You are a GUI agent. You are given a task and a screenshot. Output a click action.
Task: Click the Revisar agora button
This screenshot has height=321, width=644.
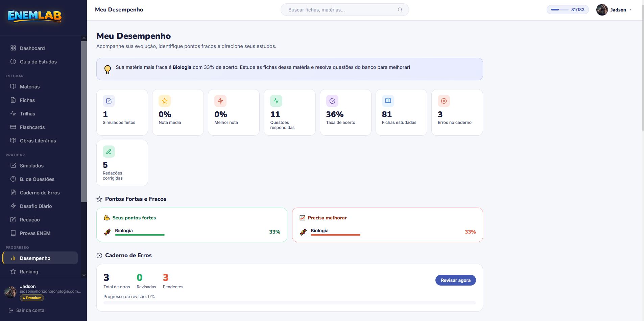(x=455, y=280)
